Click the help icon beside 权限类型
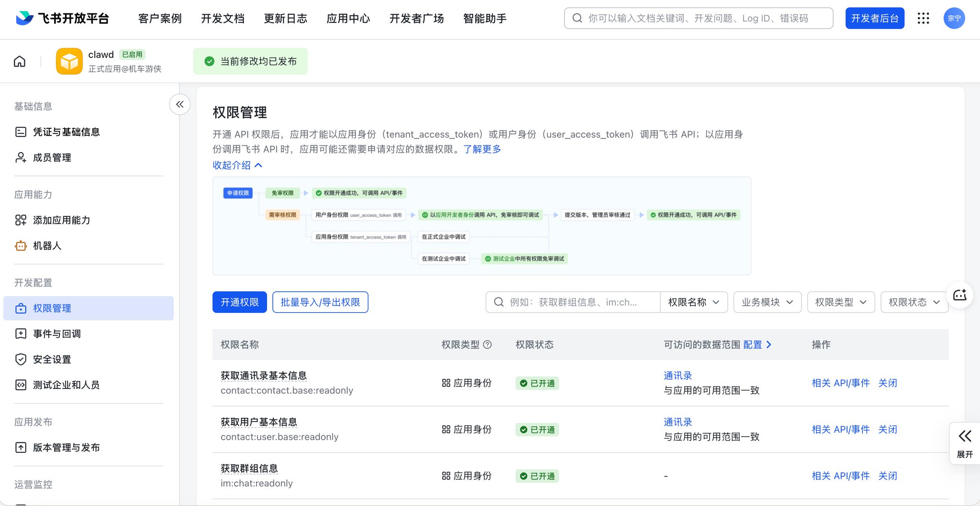980x506 pixels. click(487, 344)
